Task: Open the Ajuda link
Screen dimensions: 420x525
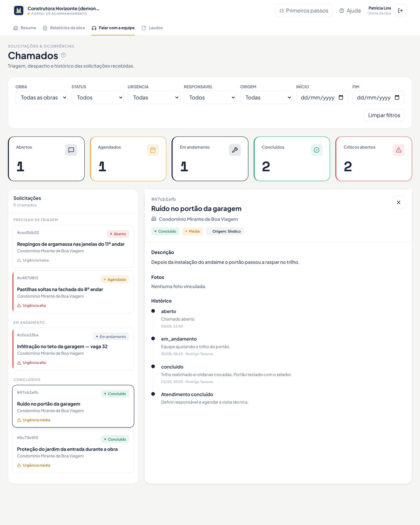Action: pos(350,11)
